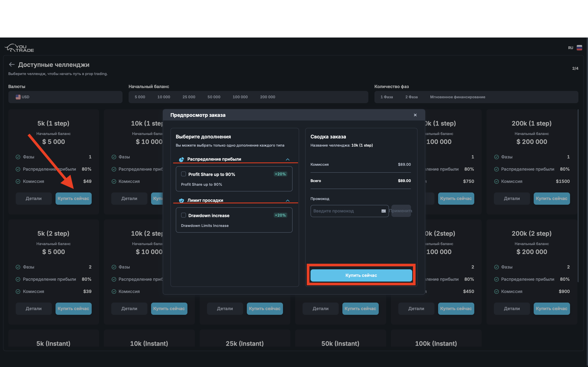The image size is (588, 367).
Task: Collapse the Лимит просадки section
Action: click(x=288, y=200)
